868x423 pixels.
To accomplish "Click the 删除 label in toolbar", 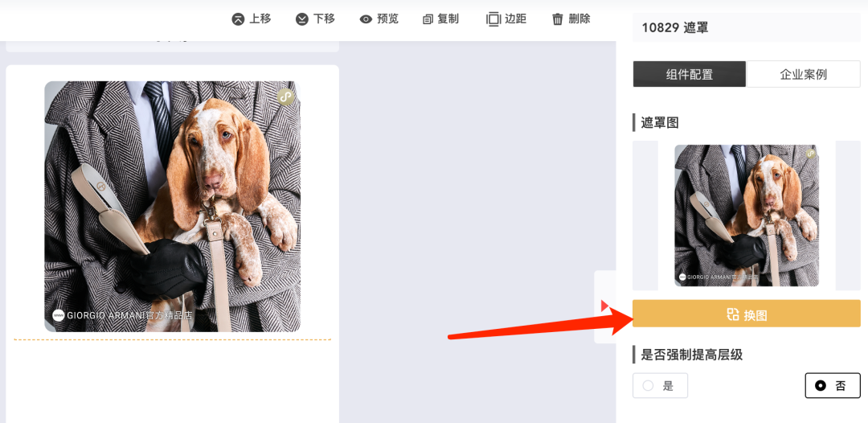I will [579, 18].
